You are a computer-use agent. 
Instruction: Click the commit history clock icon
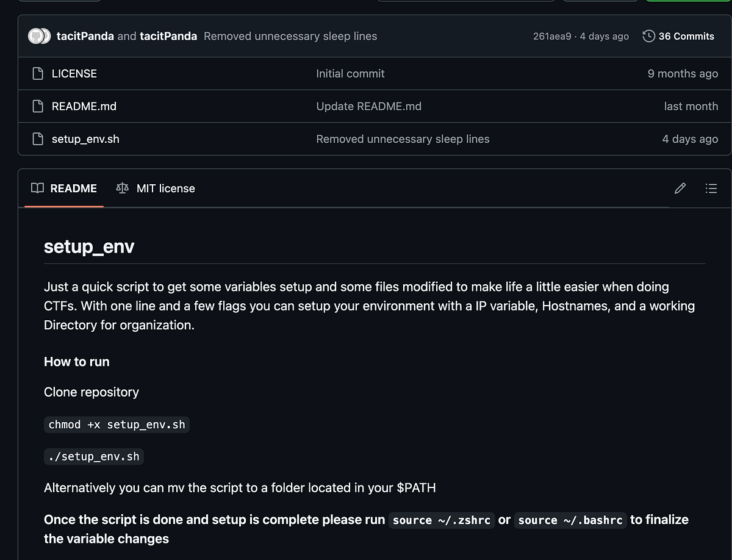point(648,36)
